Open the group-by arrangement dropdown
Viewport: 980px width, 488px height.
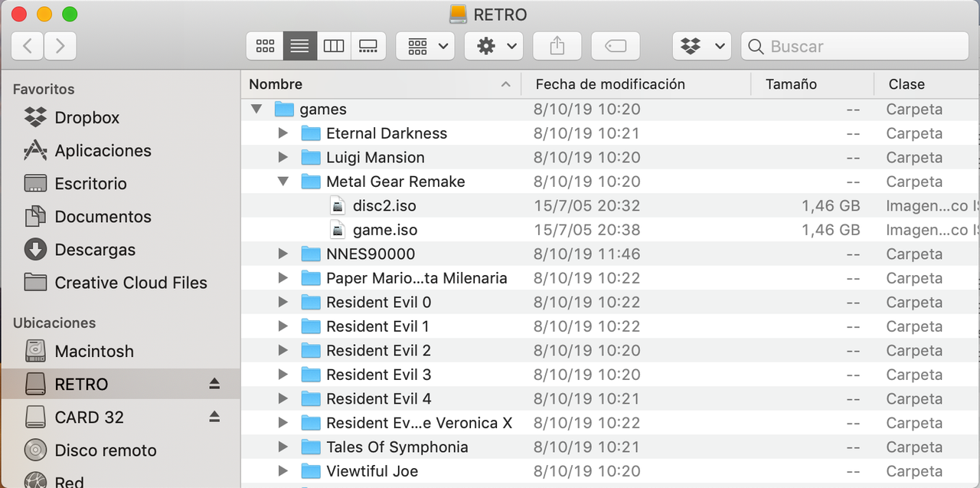click(x=426, y=46)
